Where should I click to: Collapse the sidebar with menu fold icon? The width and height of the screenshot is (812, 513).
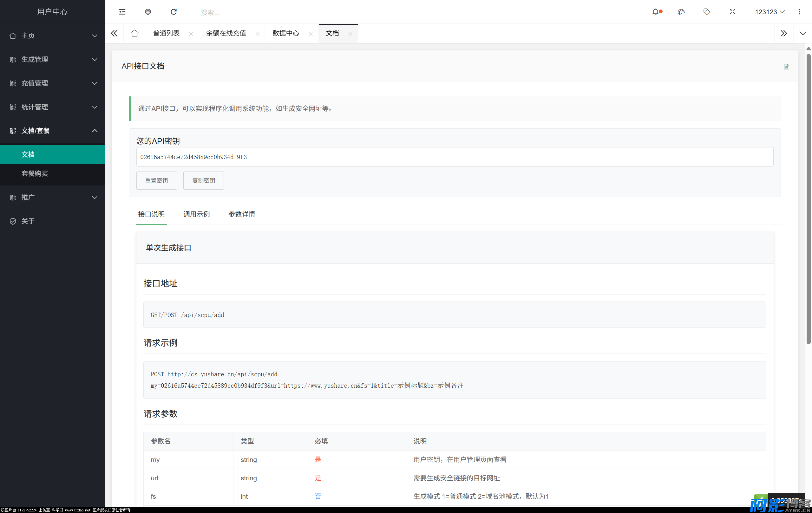(122, 12)
